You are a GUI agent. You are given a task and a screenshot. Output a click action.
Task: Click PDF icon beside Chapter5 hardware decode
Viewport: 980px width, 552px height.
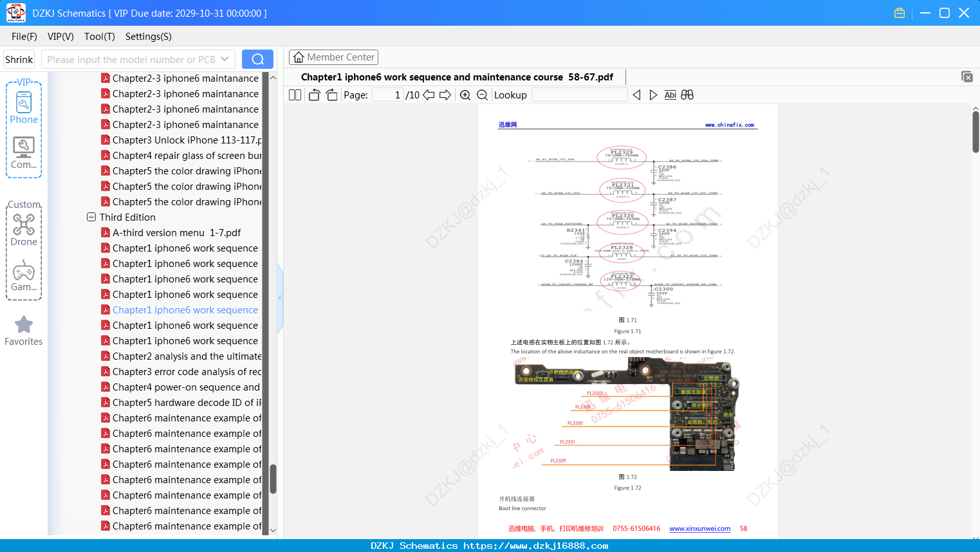(106, 402)
